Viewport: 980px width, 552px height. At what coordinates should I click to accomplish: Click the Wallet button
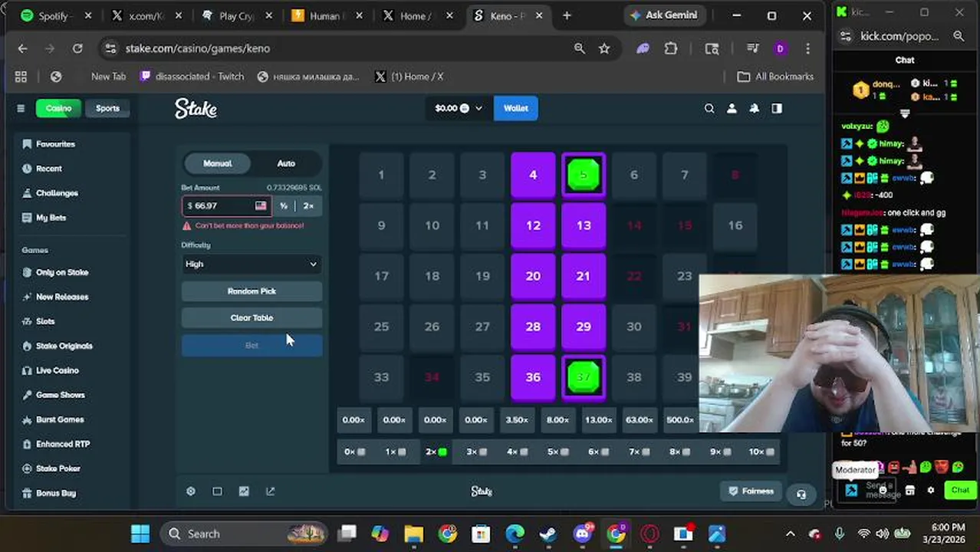[x=516, y=108]
